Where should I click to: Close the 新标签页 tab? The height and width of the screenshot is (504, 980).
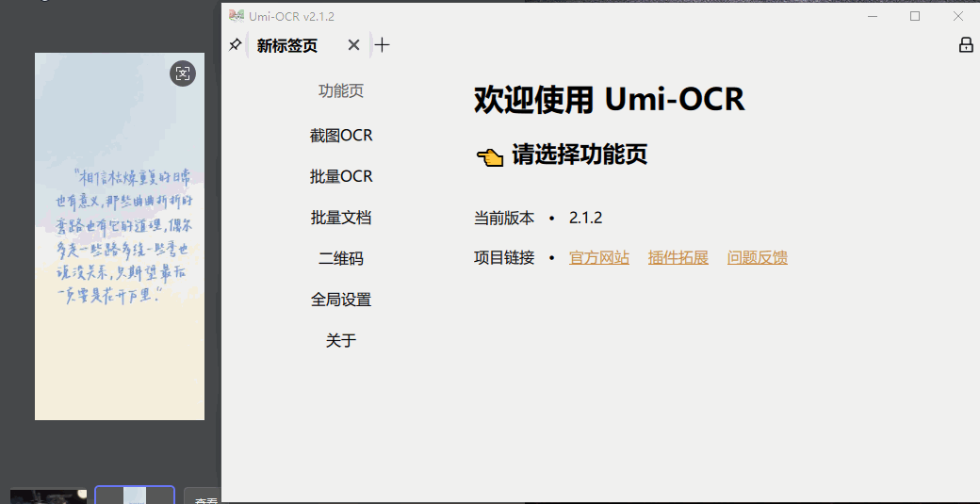coord(353,45)
